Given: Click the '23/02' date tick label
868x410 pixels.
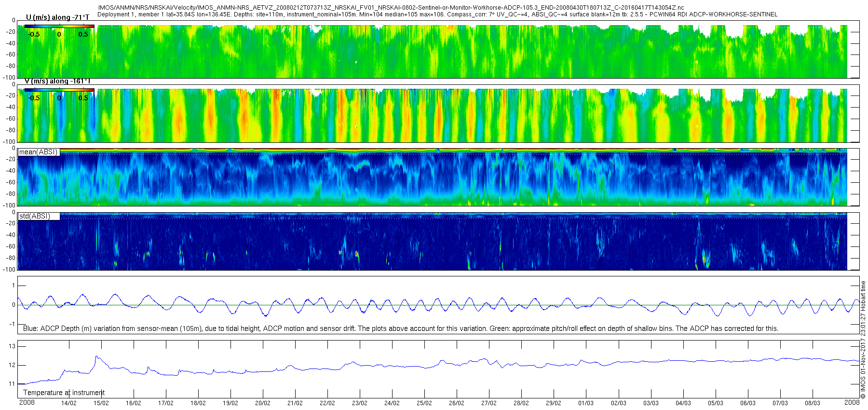Looking at the screenshot, I should [x=360, y=403].
